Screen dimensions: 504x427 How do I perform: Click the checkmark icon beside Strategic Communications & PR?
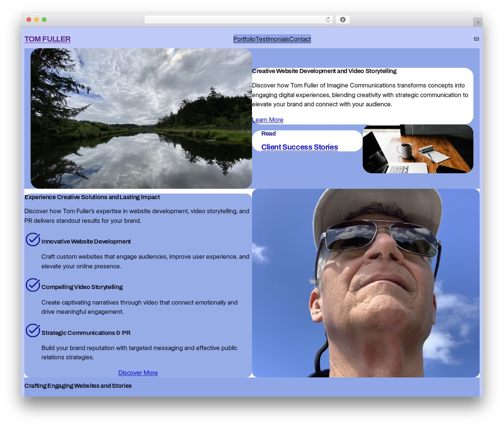pos(33,330)
